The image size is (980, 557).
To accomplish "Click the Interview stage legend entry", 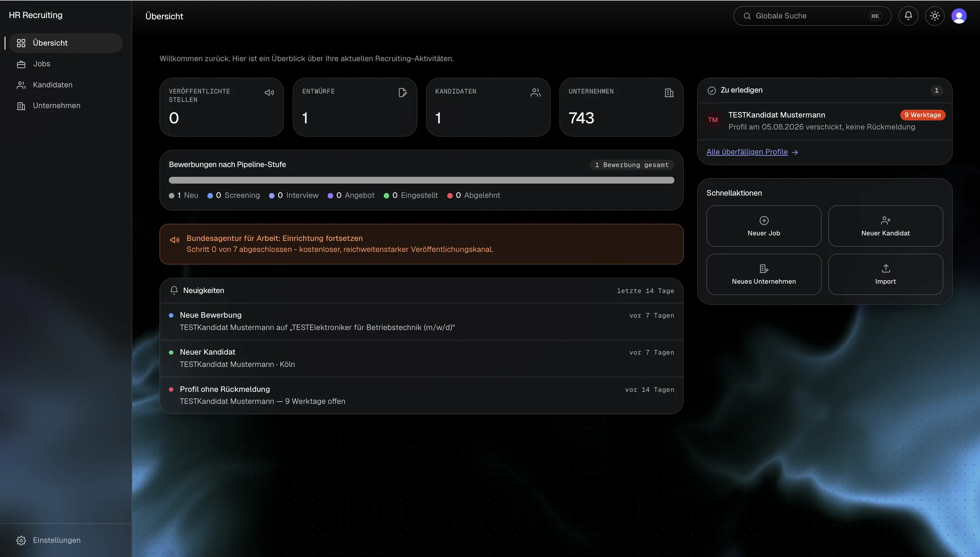I will coord(294,195).
